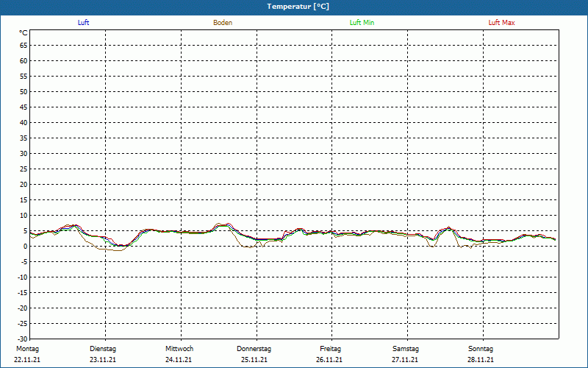Click the date 27.11.21

pyautogui.click(x=405, y=360)
